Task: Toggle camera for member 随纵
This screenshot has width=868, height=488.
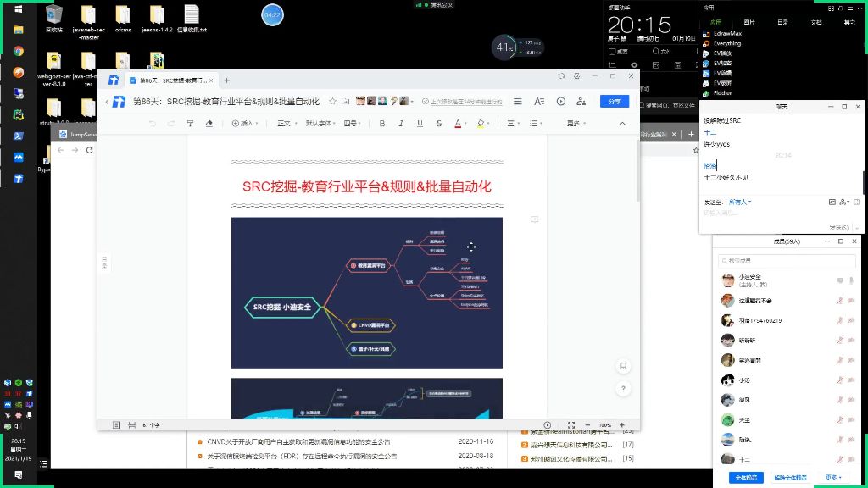Action: (x=851, y=440)
